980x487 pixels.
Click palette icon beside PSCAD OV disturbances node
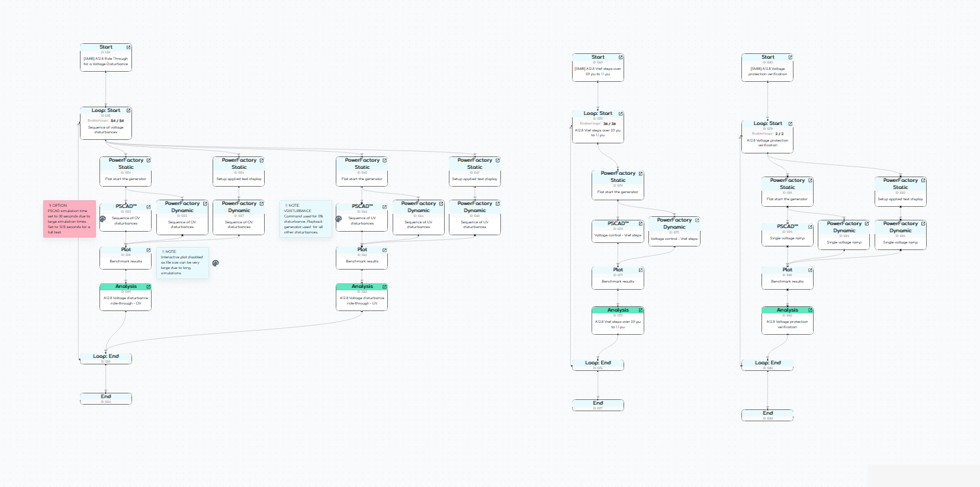point(102,219)
